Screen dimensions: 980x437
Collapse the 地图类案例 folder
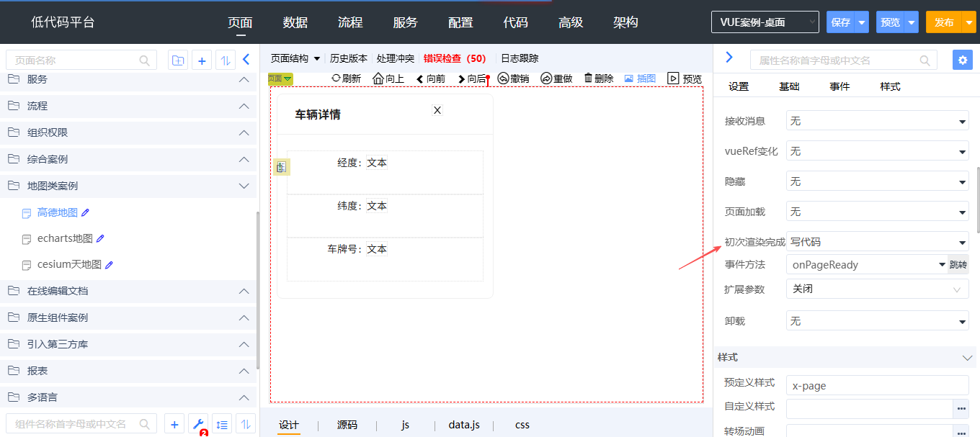click(244, 186)
